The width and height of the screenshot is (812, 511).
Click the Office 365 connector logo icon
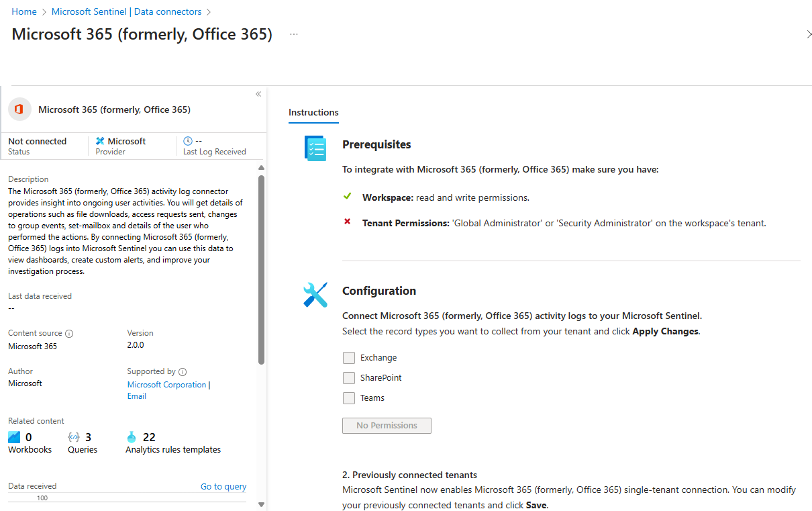point(19,109)
